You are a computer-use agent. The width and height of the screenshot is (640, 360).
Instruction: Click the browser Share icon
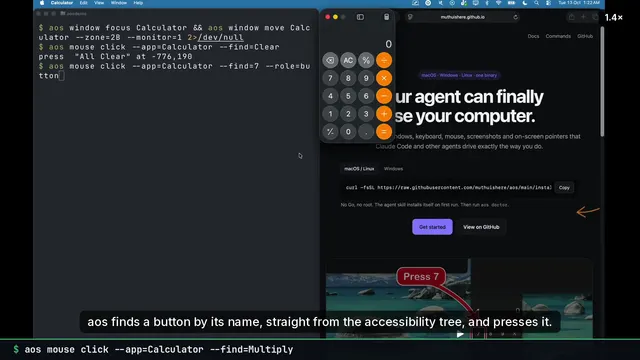571,17
